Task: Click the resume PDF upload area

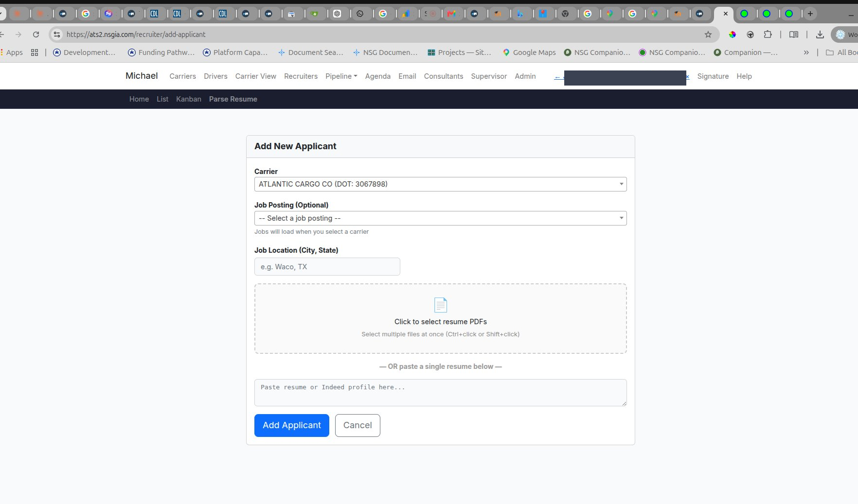Action: coord(440,318)
